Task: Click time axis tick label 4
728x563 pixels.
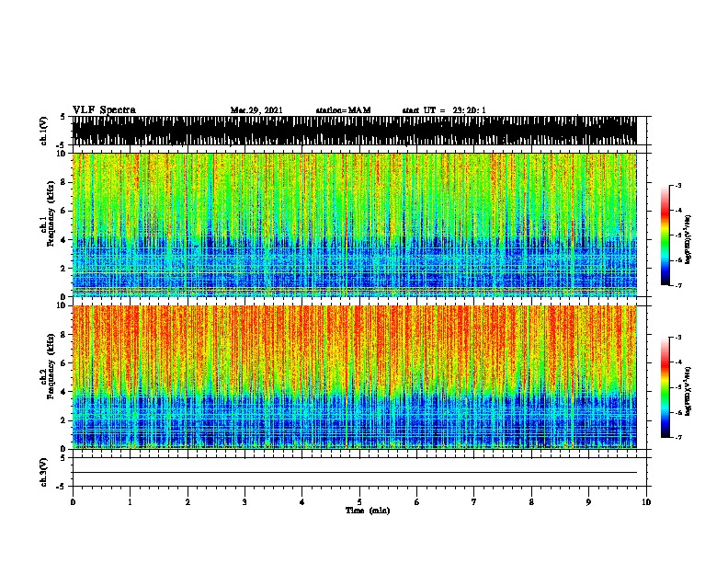Action: pos(302,502)
